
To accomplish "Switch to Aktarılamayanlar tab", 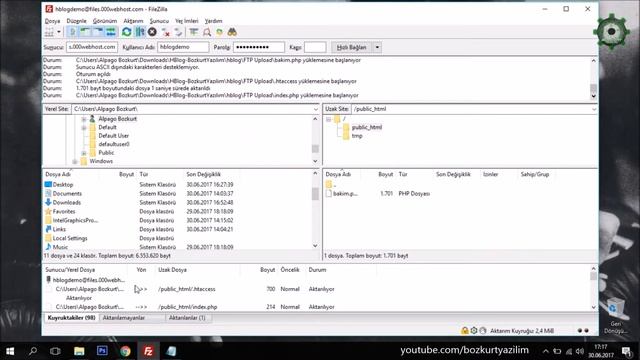I will point(124,318).
